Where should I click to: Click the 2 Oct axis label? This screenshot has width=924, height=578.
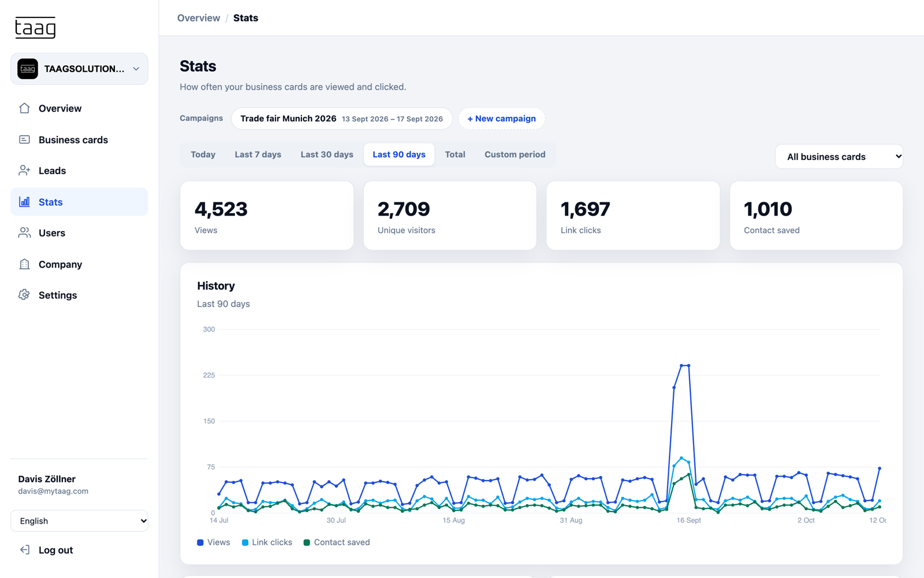click(806, 520)
